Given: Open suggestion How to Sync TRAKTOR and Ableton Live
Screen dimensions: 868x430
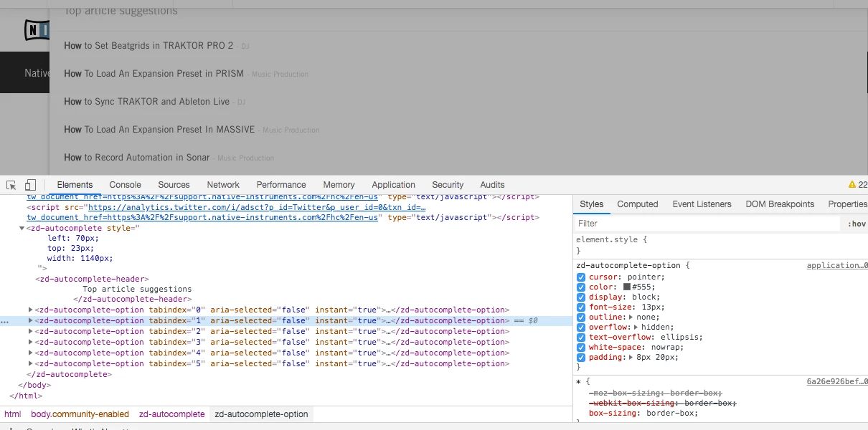Looking at the screenshot, I should (x=147, y=101).
